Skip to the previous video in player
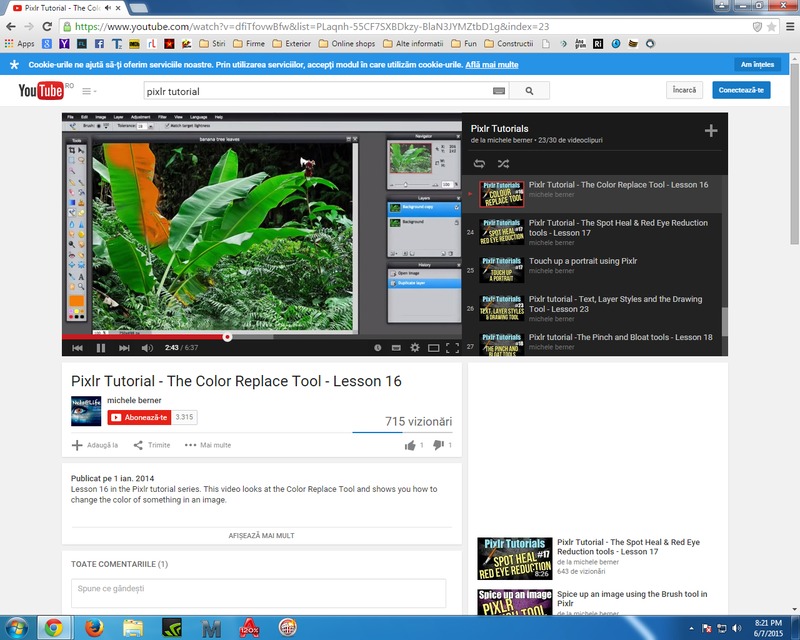This screenshot has width=800, height=640. [x=78, y=348]
